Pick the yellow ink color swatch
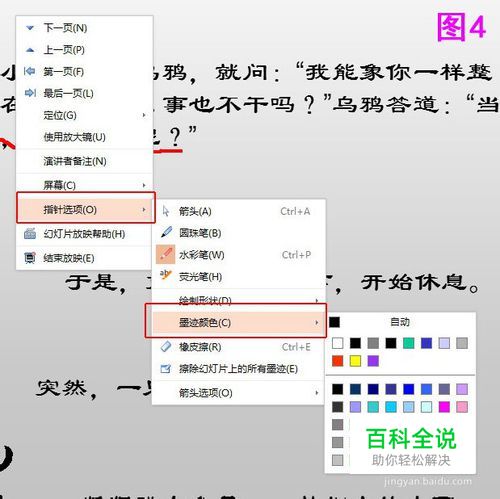 click(355, 361)
